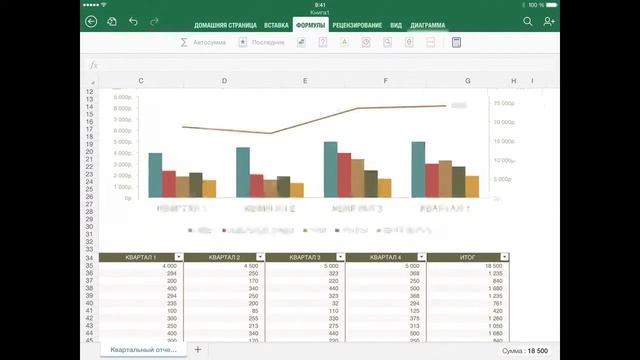Open the Lookup and Reference magnifier icon

point(387,42)
